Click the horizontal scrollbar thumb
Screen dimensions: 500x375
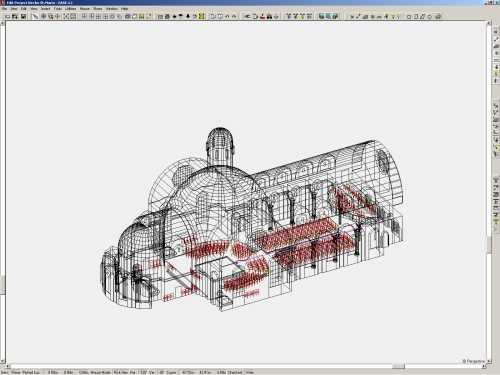(398, 366)
